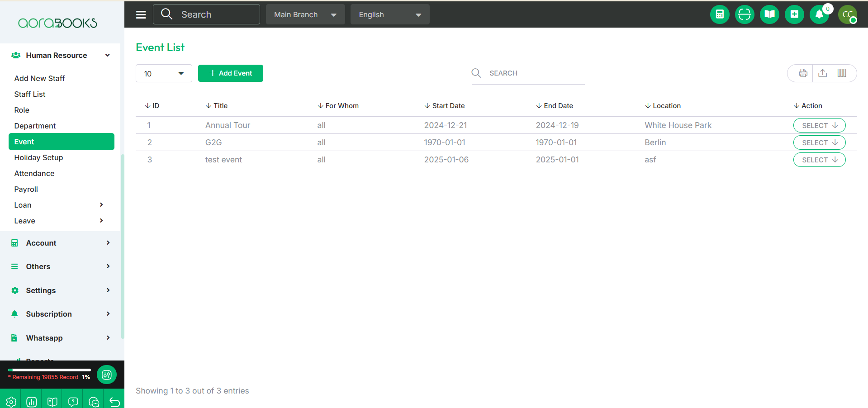
Task: Click the sidebar vertical scrollbar
Action: pos(122,247)
